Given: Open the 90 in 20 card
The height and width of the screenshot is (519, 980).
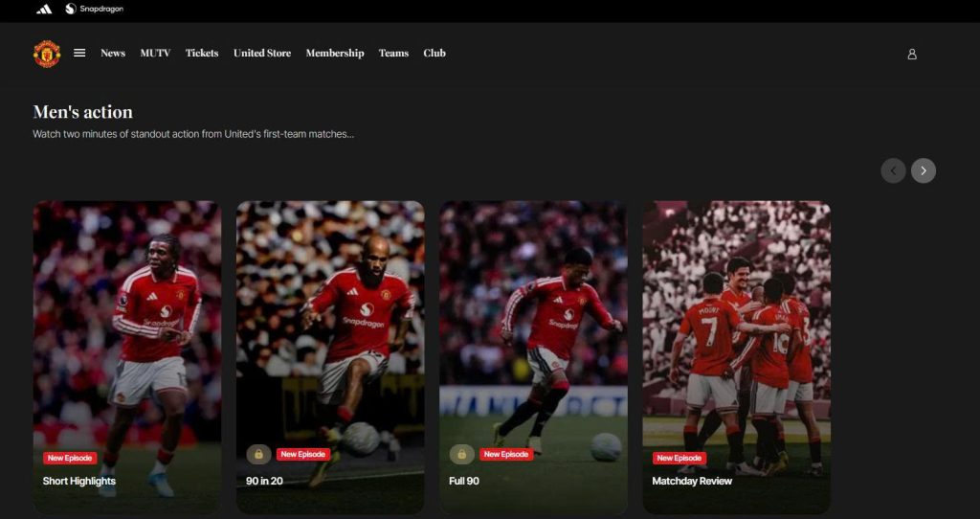Looking at the screenshot, I should click(330, 357).
